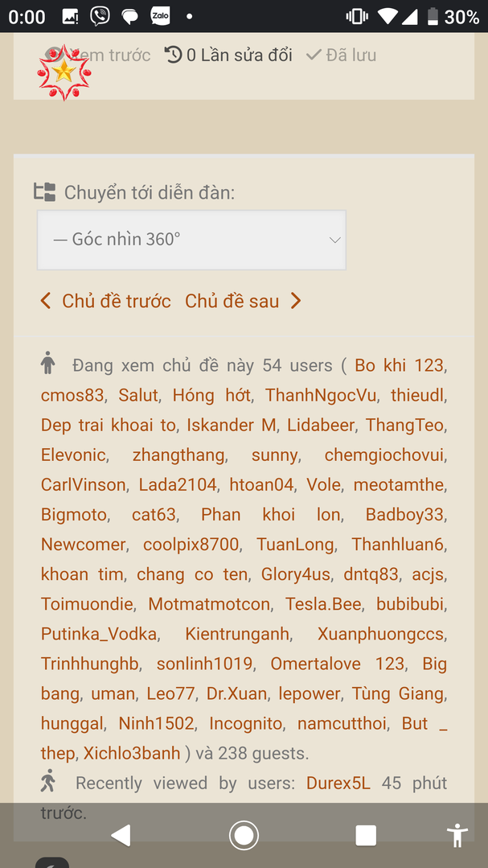The height and width of the screenshot is (868, 488).
Task: Click the forum jump folder tree icon
Action: (x=45, y=192)
